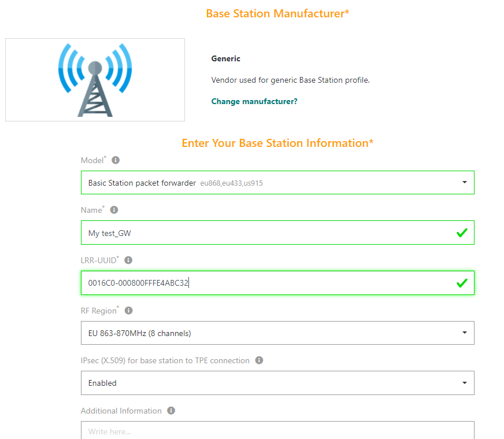The height and width of the screenshot is (439, 504).
Task: Click the info icon for IPsec (X.509)
Action: click(x=259, y=360)
